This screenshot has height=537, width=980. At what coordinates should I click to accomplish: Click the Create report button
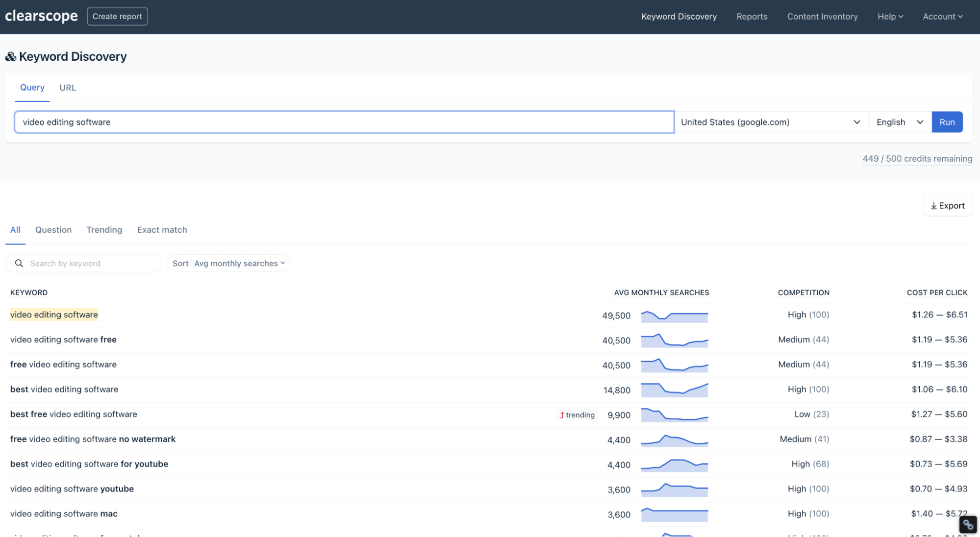point(117,16)
